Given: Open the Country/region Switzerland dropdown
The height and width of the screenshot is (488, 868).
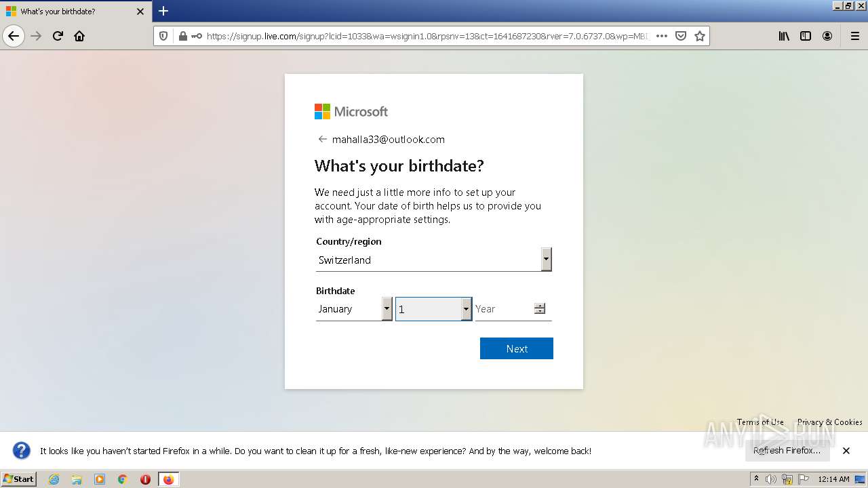Looking at the screenshot, I should point(434,260).
